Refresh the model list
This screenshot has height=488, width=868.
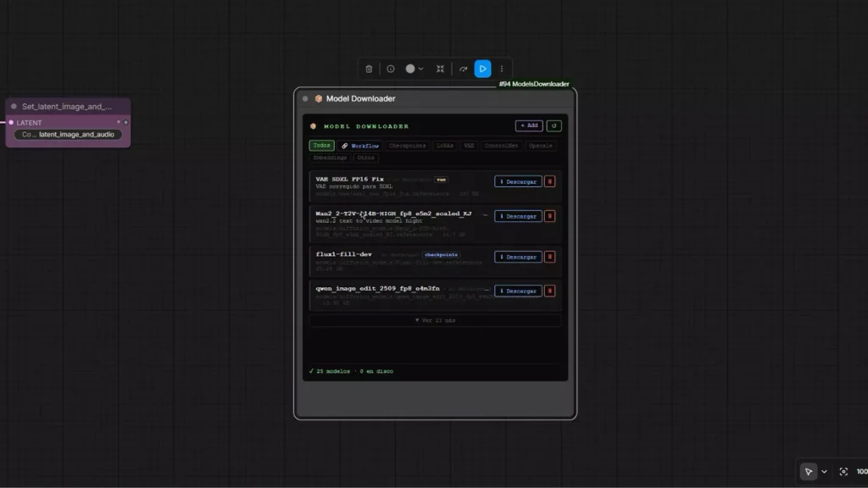554,125
